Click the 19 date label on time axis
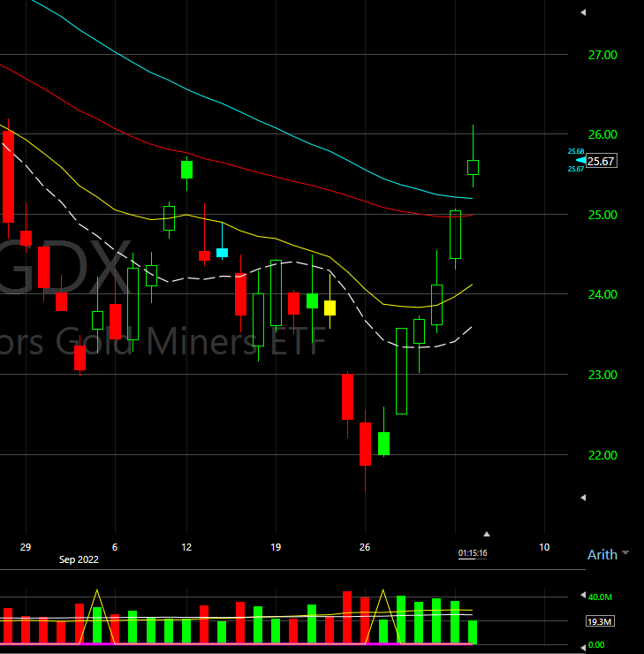The width and height of the screenshot is (644, 654). tap(276, 547)
